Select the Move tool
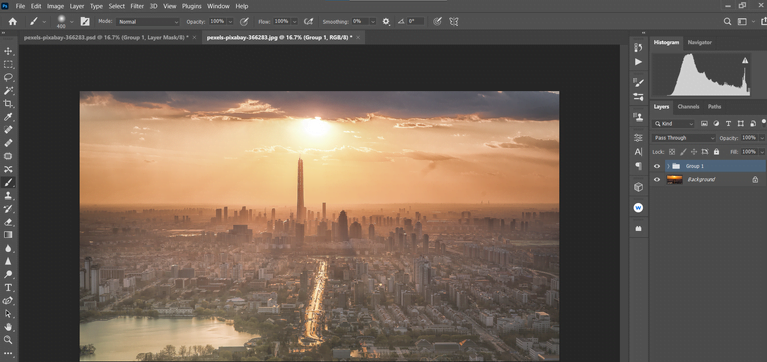 8,51
